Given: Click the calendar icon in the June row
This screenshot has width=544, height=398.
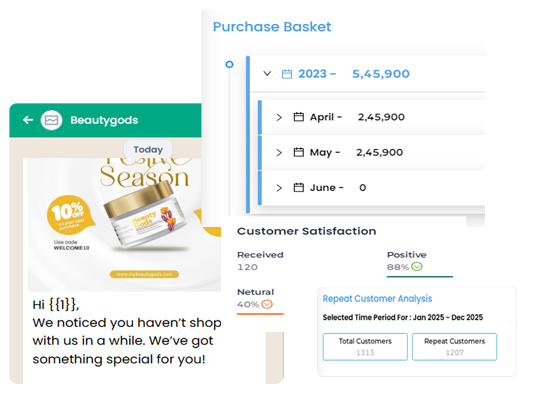Looking at the screenshot, I should 298,188.
